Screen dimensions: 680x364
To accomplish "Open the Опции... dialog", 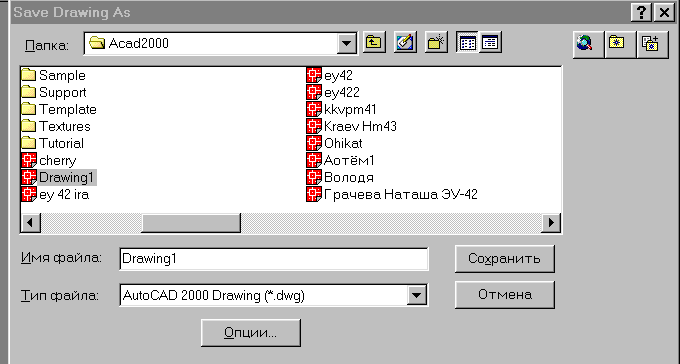I will [251, 333].
